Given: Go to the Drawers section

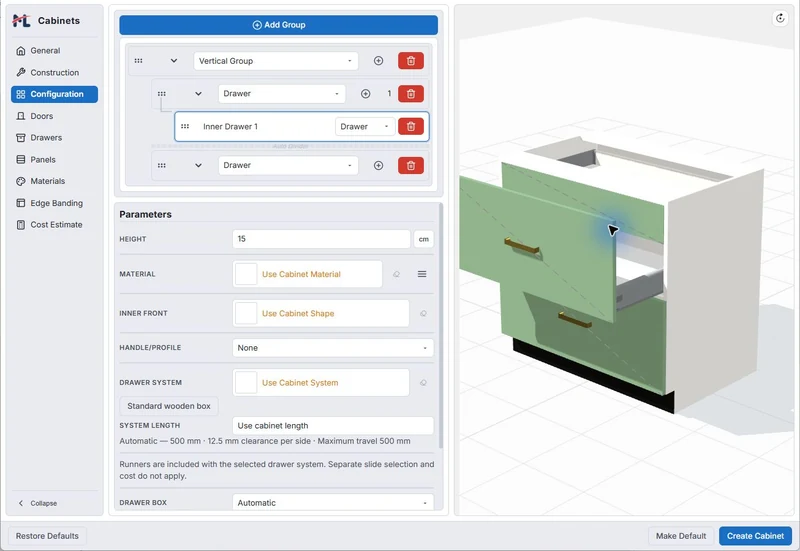Looking at the screenshot, I should click(x=55, y=138).
